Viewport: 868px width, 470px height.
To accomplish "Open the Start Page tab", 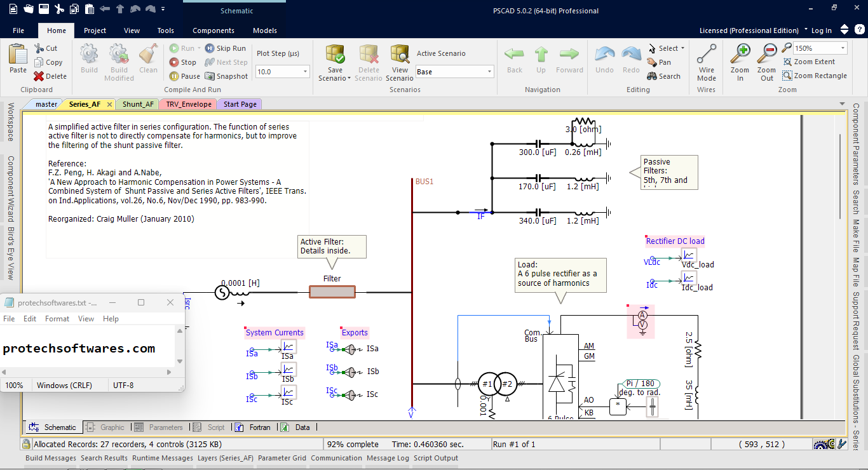I will tap(240, 104).
